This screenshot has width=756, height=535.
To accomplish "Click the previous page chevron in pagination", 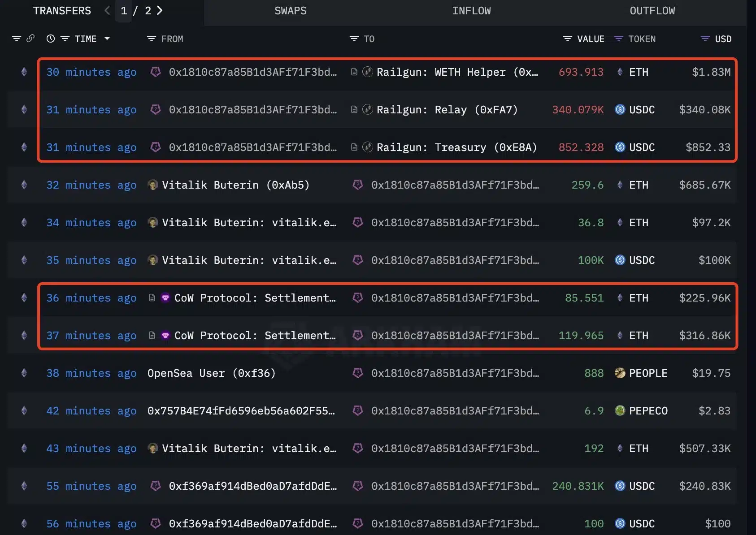I will coord(107,10).
